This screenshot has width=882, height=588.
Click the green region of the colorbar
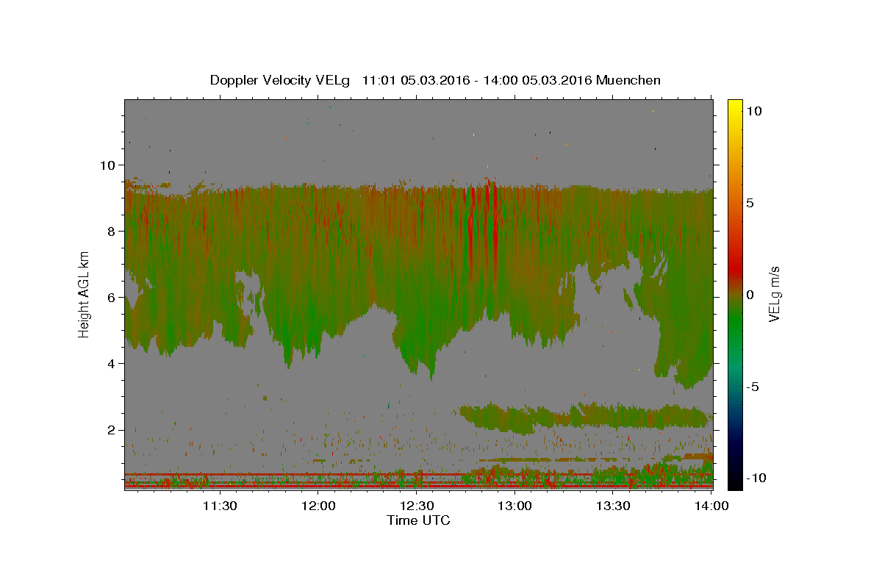734,331
